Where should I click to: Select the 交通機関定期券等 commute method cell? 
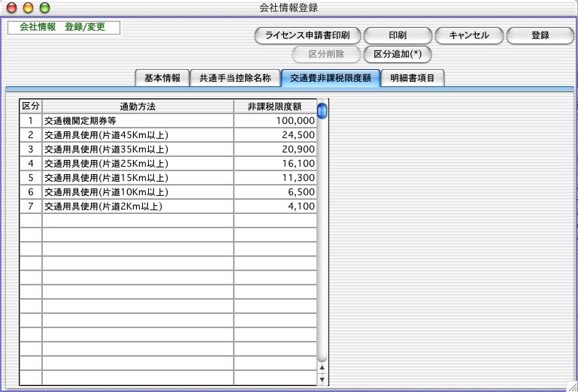pyautogui.click(x=138, y=120)
